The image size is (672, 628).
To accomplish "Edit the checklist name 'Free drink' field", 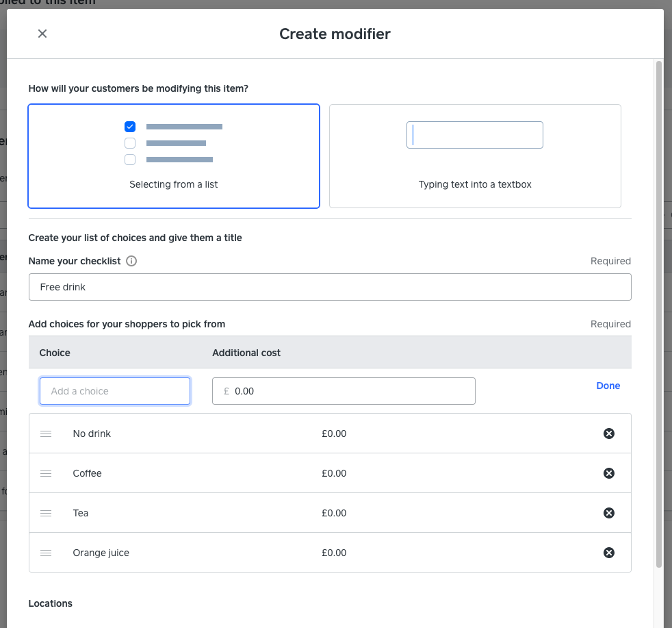I will point(330,287).
